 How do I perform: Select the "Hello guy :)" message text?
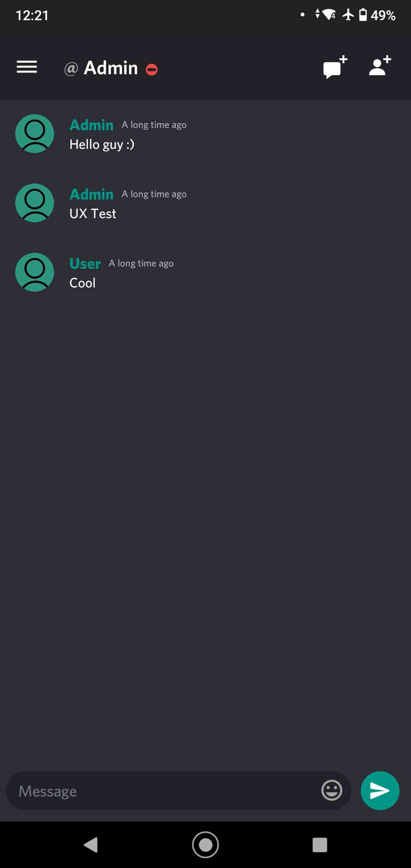click(102, 145)
